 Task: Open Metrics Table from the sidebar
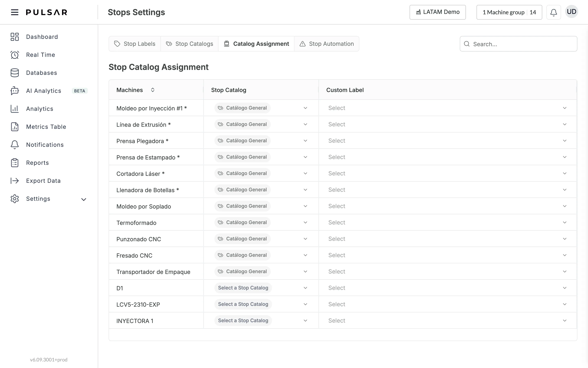[x=46, y=127]
